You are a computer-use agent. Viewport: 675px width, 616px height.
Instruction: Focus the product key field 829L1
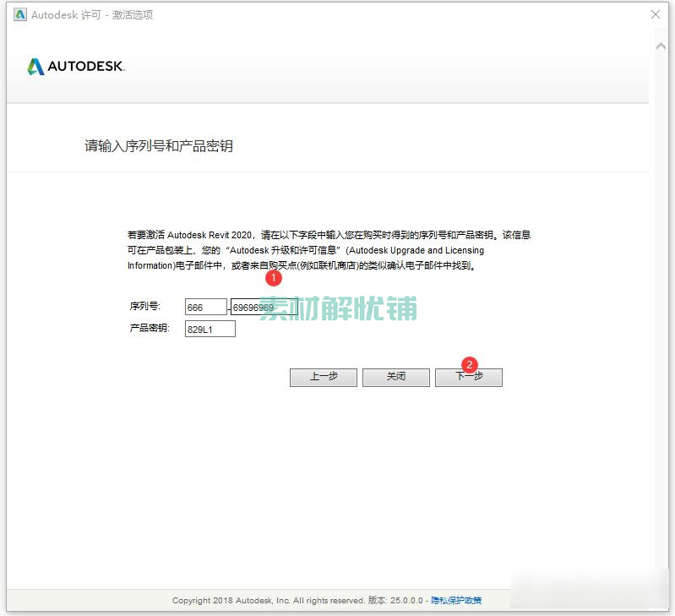coord(210,329)
